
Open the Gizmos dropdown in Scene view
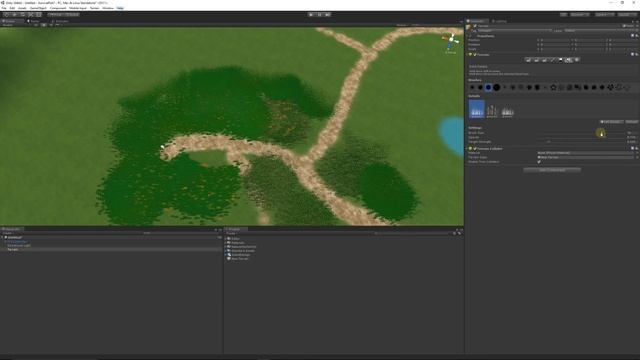[x=403, y=25]
